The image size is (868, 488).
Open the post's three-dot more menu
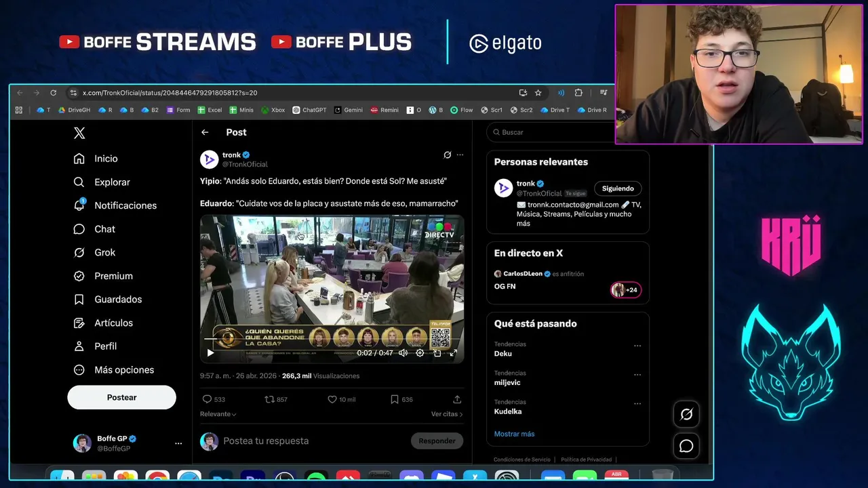pos(460,155)
